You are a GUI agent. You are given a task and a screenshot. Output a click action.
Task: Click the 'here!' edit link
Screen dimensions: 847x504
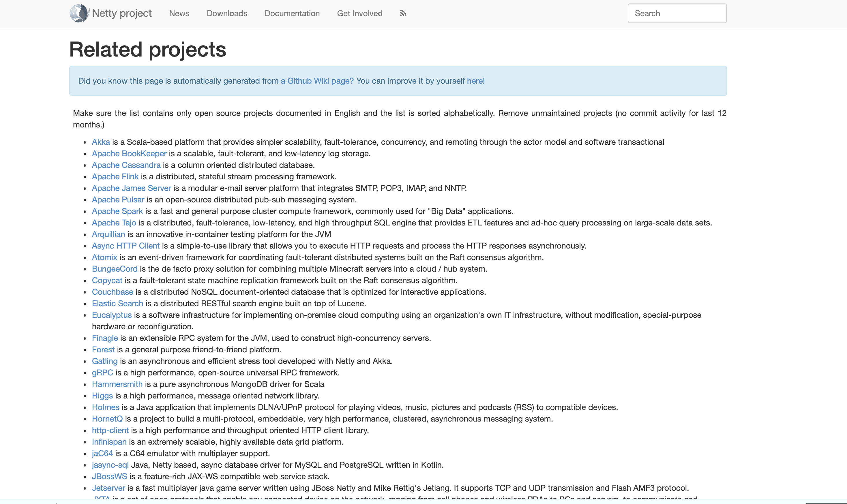(476, 81)
